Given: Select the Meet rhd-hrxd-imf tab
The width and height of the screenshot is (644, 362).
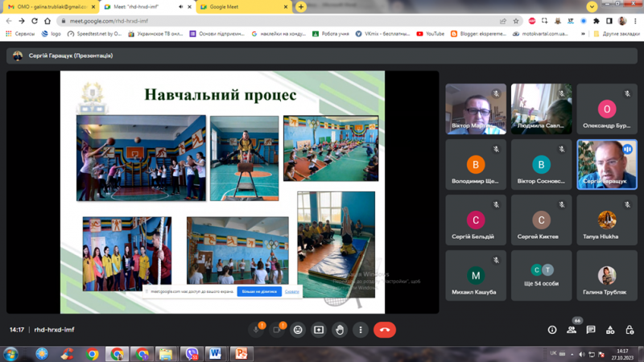Looking at the screenshot, I should [147, 6].
